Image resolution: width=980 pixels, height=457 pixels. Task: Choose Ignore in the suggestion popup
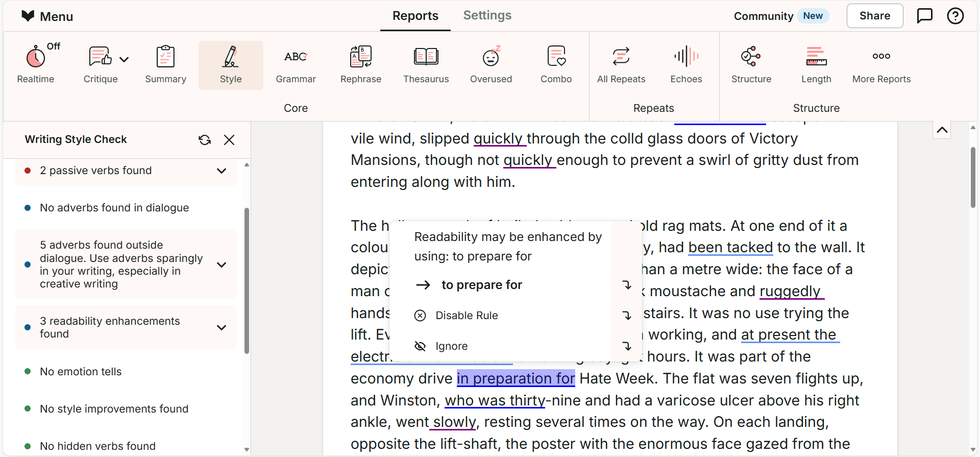point(451,346)
